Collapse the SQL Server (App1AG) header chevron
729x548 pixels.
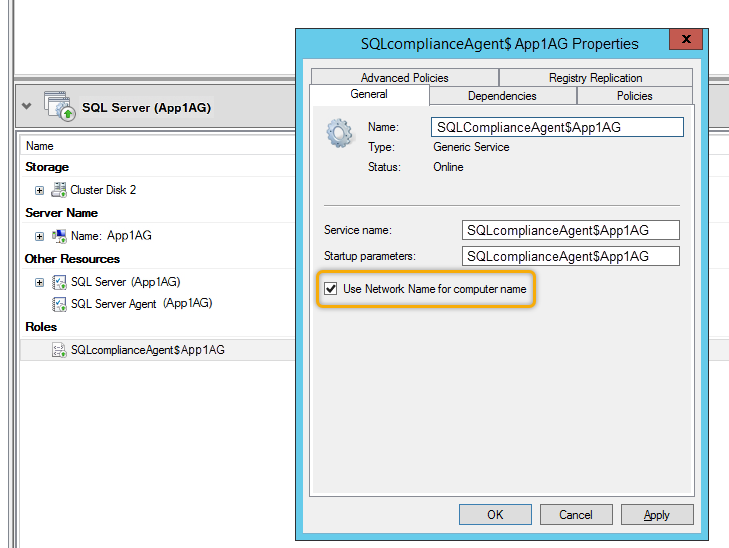coord(27,106)
